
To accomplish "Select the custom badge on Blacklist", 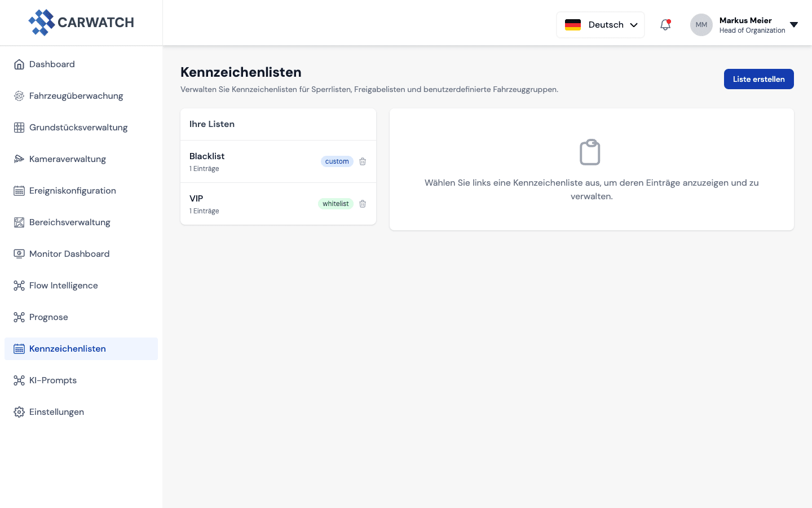I will click(x=337, y=161).
